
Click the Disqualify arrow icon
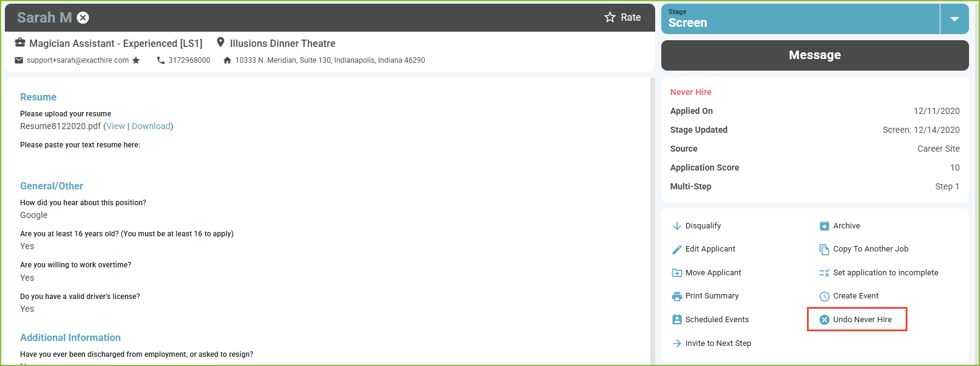tap(676, 226)
